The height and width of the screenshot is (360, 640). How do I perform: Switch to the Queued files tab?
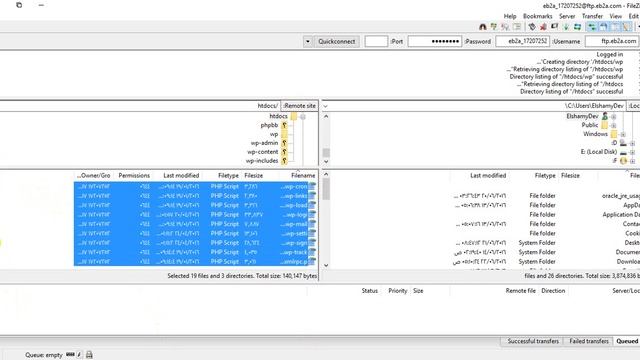click(x=627, y=341)
